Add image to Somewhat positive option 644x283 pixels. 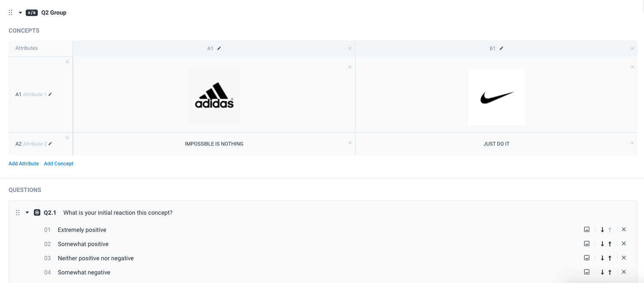tap(587, 243)
